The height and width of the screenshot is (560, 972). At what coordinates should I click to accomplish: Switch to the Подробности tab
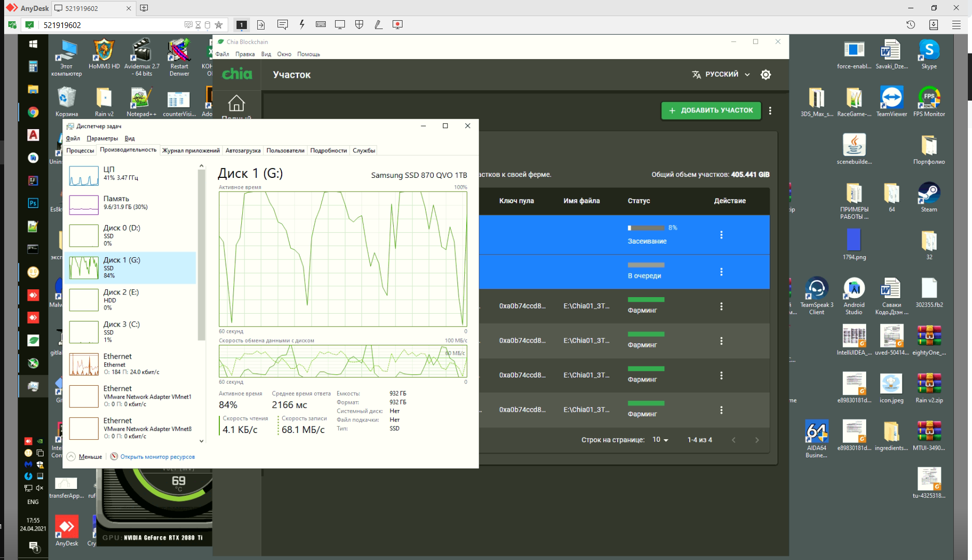point(328,150)
